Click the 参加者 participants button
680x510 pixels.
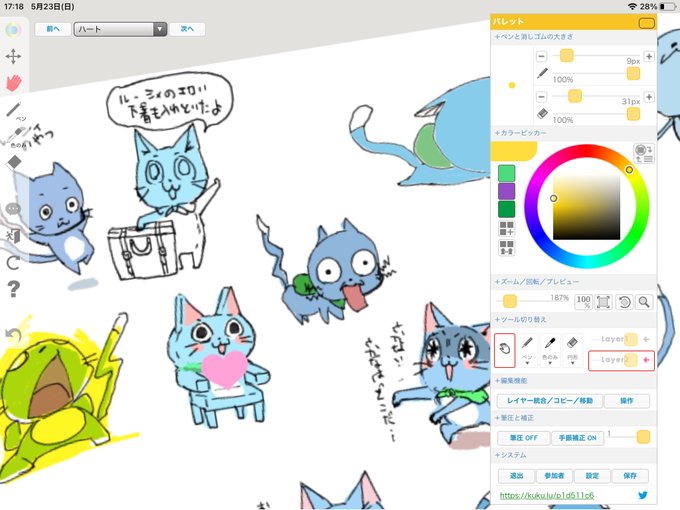(x=554, y=476)
